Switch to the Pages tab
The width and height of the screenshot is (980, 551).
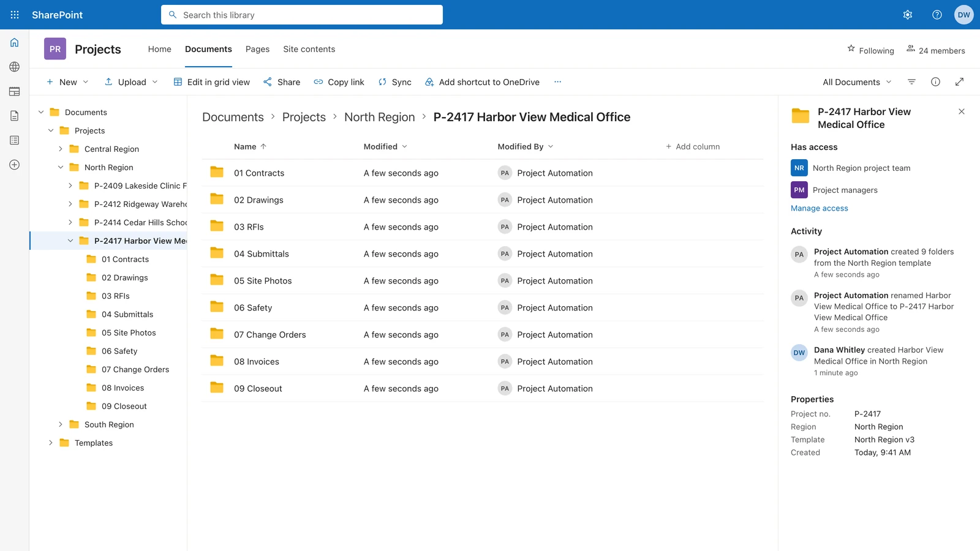coord(257,49)
